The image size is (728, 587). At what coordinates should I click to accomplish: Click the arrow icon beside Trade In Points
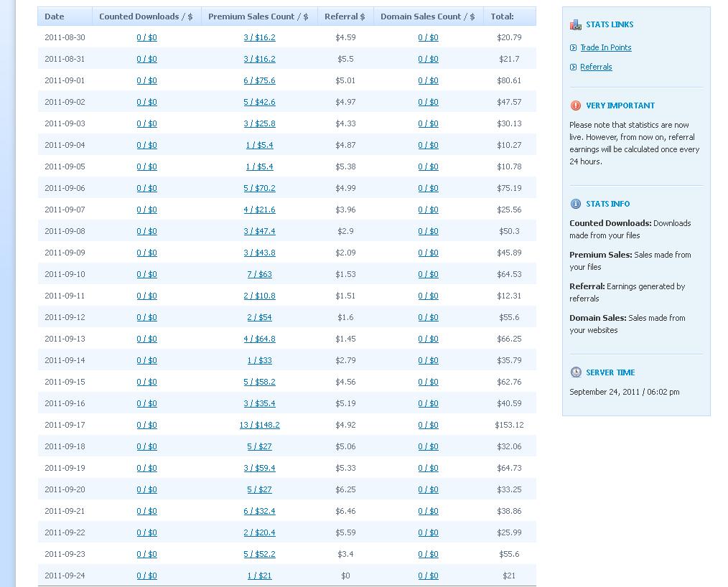click(573, 48)
